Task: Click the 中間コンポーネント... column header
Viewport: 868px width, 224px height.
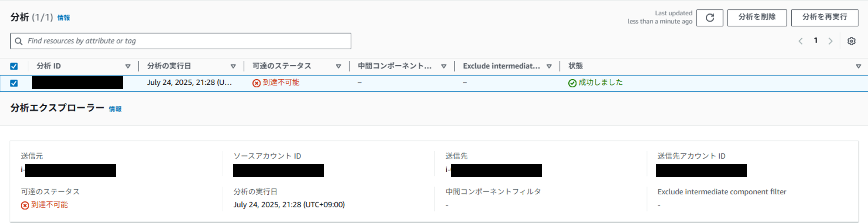Action: (395, 66)
